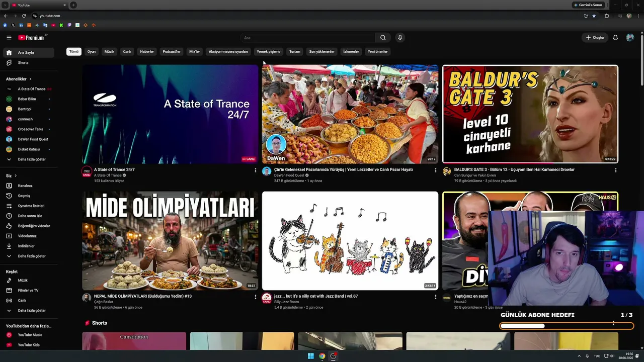Open more options for Çin'in Geleneksel Pazarlarında video
Viewport: 644px width, 362px height.
click(x=435, y=170)
